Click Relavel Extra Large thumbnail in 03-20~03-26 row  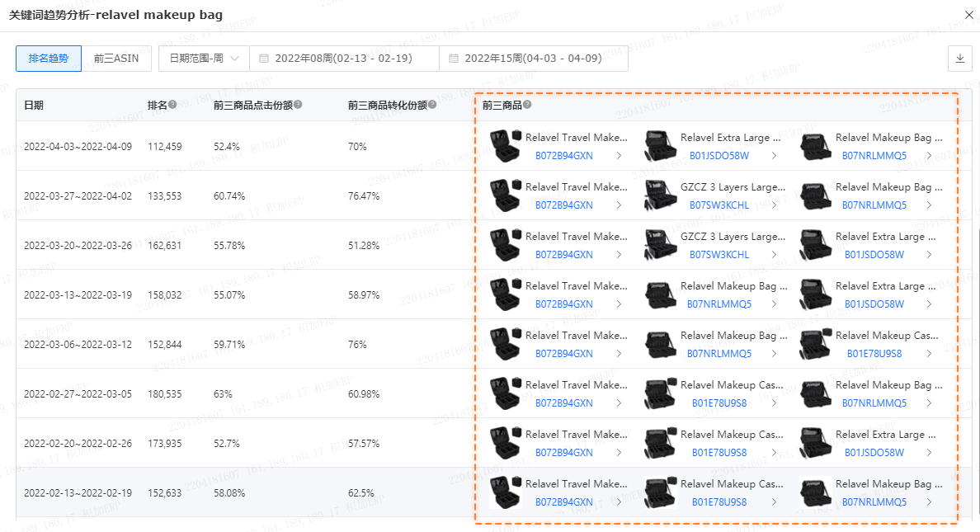click(x=815, y=244)
